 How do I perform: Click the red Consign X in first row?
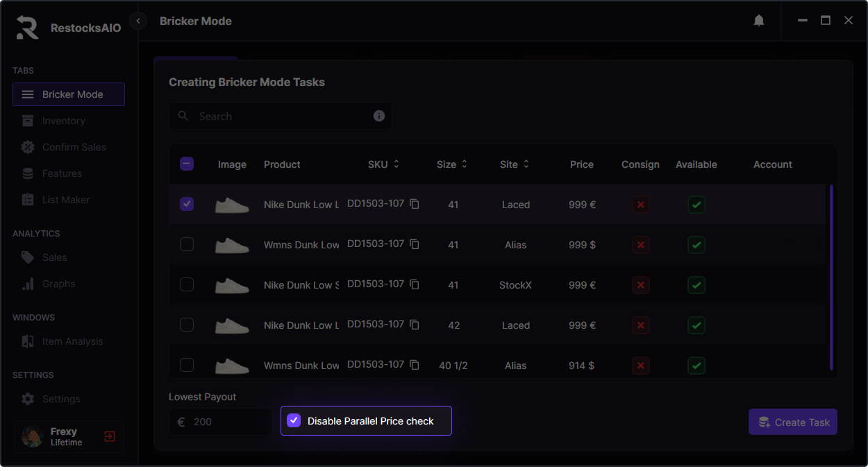(x=640, y=205)
